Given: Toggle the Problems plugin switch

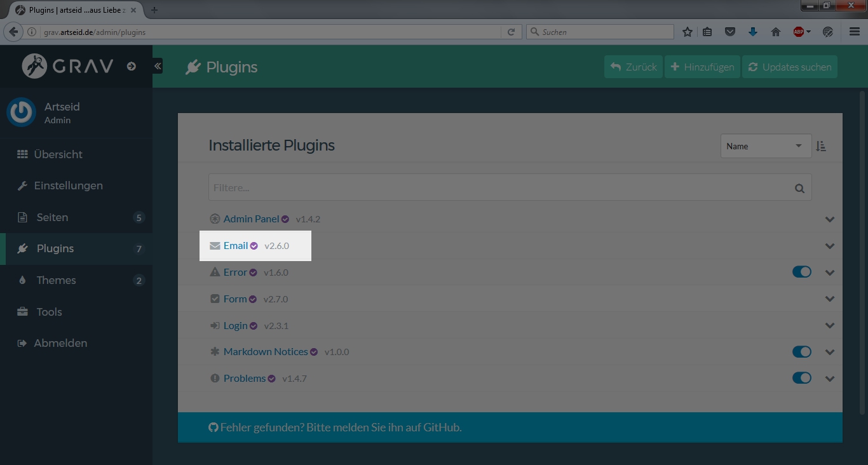Looking at the screenshot, I should pos(802,378).
